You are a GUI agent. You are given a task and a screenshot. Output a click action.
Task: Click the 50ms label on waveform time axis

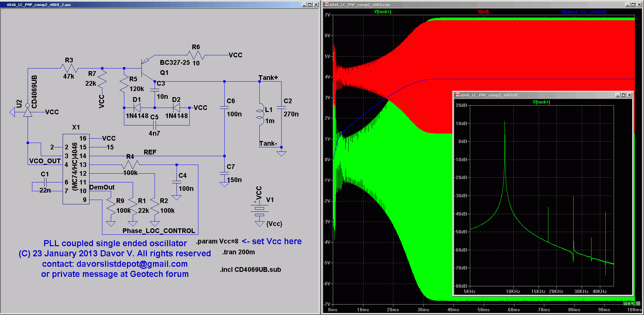pos(483,310)
